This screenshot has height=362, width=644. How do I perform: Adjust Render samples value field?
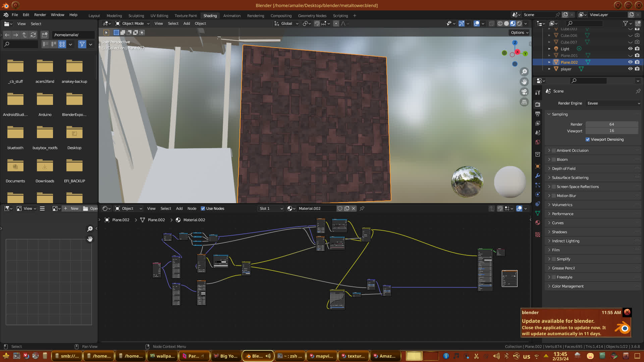coord(611,124)
